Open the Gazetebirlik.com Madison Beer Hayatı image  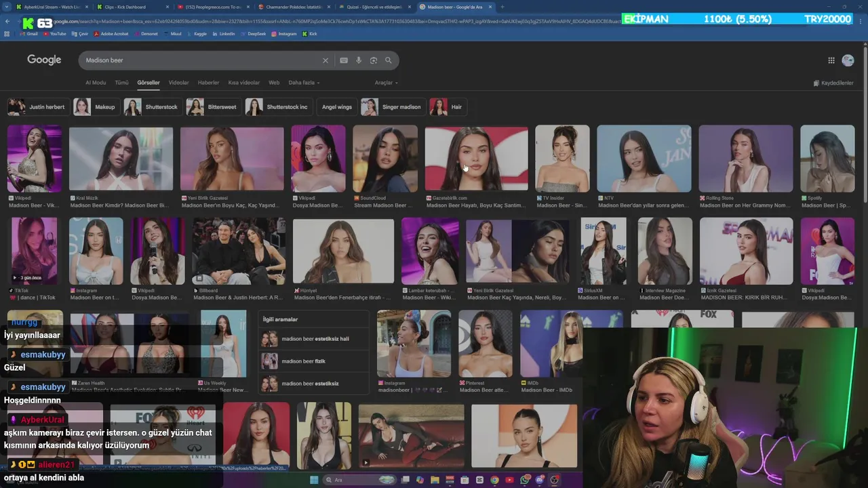pyautogui.click(x=476, y=159)
